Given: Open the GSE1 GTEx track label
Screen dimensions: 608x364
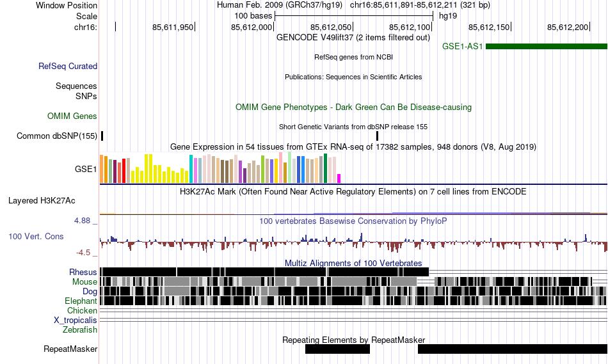Looking at the screenshot, I should [86, 169].
